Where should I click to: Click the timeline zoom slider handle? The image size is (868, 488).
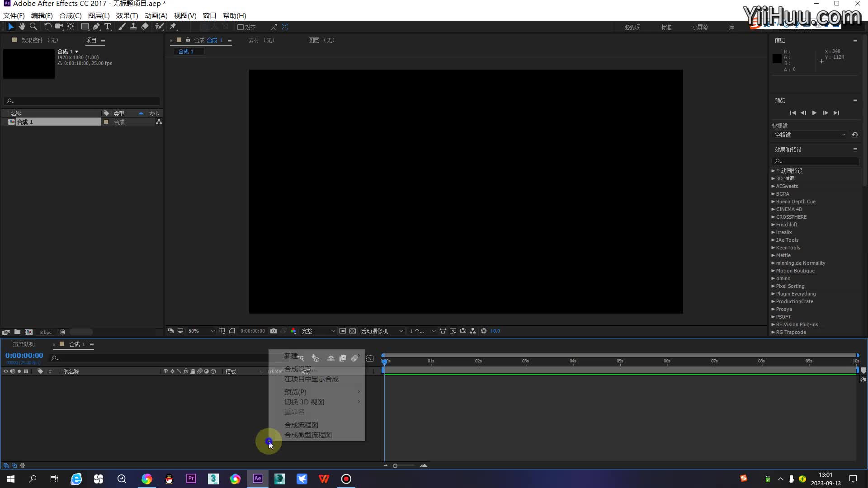(x=395, y=466)
